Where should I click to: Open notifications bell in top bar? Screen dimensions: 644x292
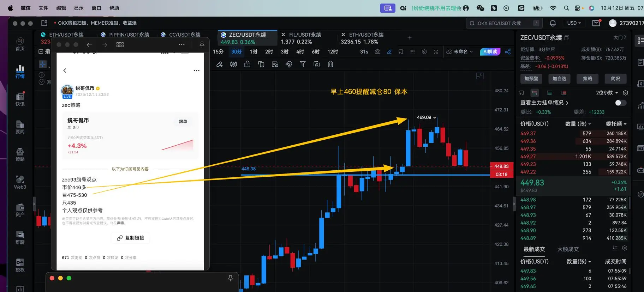click(x=553, y=23)
